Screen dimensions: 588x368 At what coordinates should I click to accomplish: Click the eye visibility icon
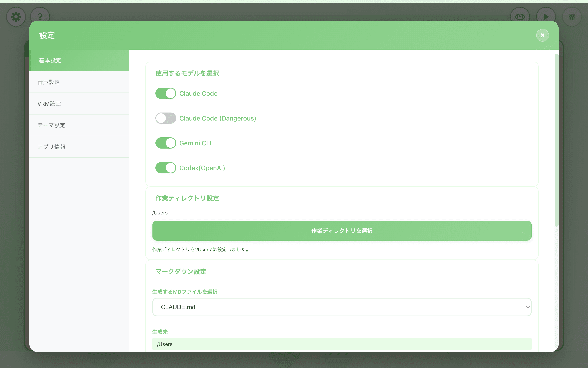pyautogui.click(x=520, y=17)
